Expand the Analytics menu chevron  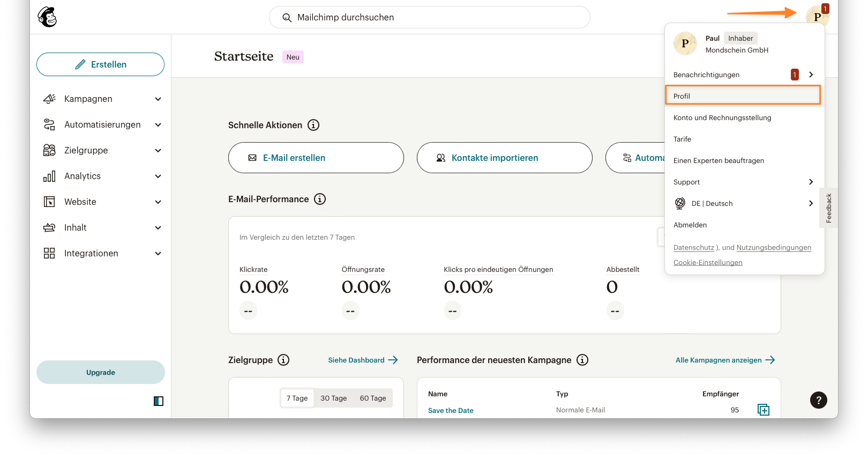pyautogui.click(x=158, y=176)
